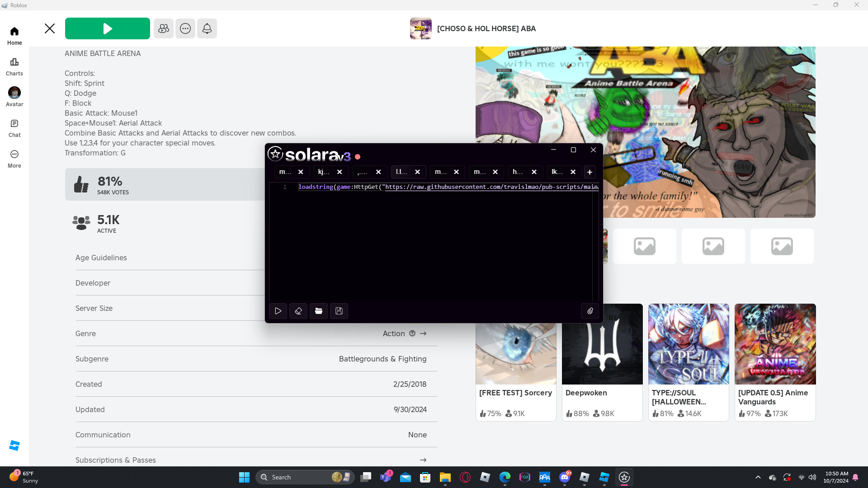Expand the Action genre arrow

tap(423, 333)
